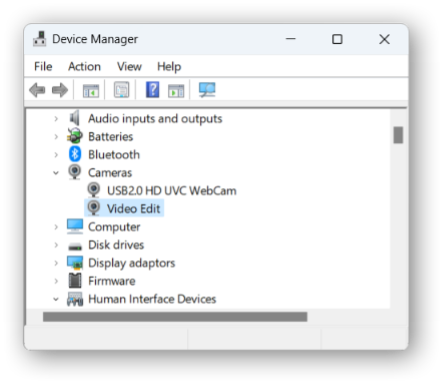
Task: Click the Device Manager title bar icon
Action: pos(40,39)
